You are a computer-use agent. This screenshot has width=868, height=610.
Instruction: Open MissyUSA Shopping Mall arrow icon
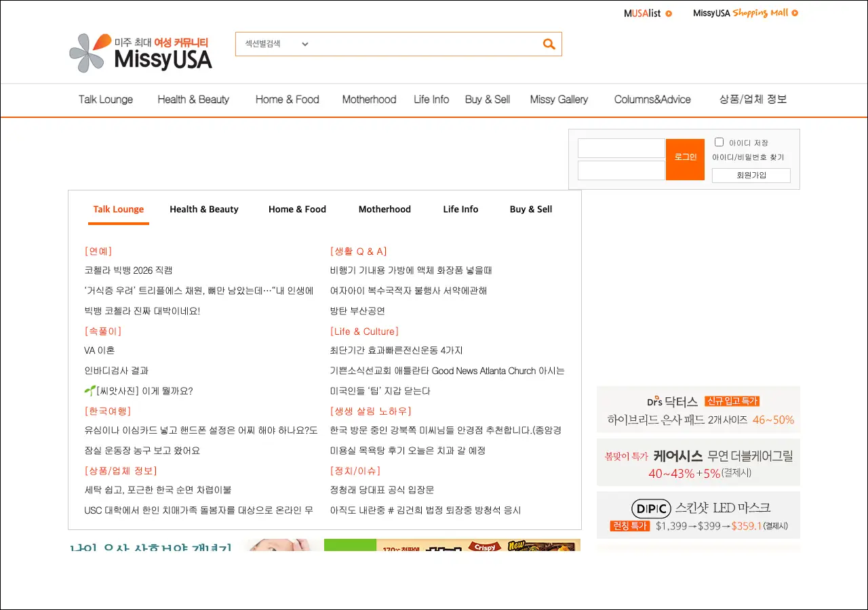click(795, 13)
